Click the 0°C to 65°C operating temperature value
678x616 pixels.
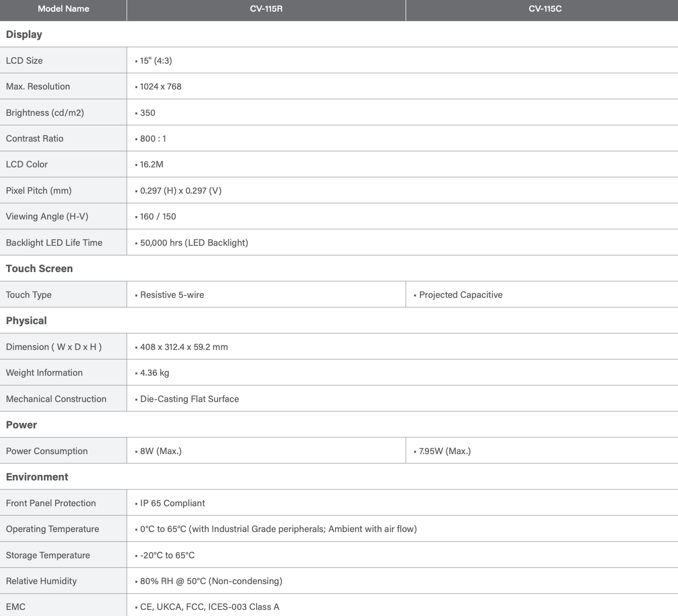[279, 529]
